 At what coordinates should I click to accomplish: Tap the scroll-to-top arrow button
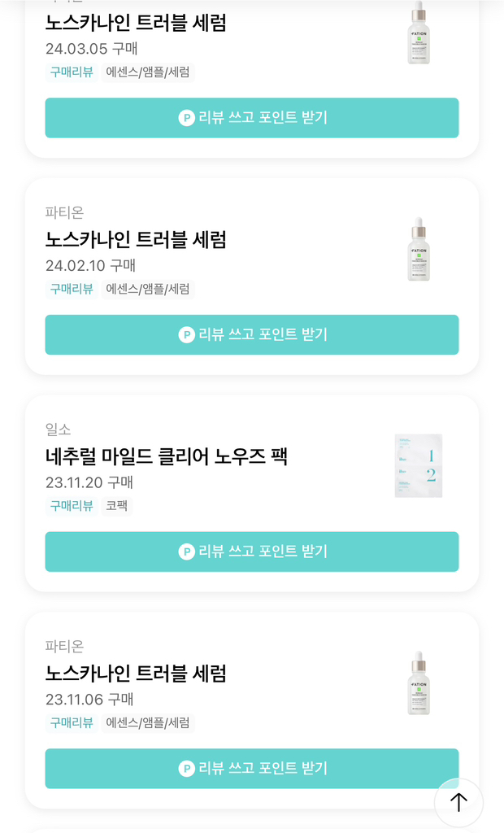click(x=458, y=802)
